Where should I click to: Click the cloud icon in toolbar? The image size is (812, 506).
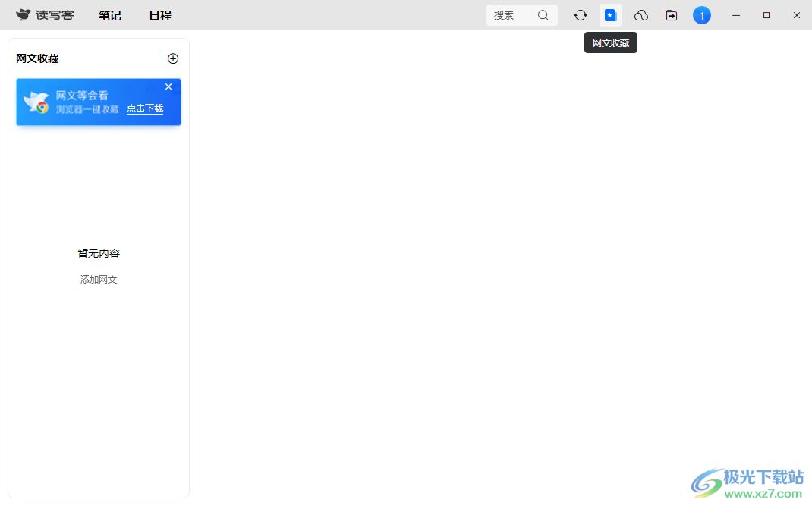[x=641, y=15]
